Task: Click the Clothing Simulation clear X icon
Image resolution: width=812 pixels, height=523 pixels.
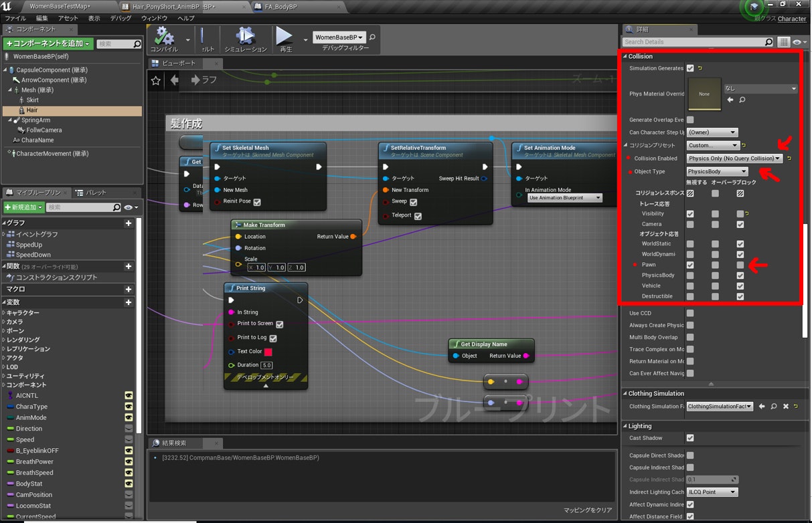Action: pyautogui.click(x=786, y=406)
